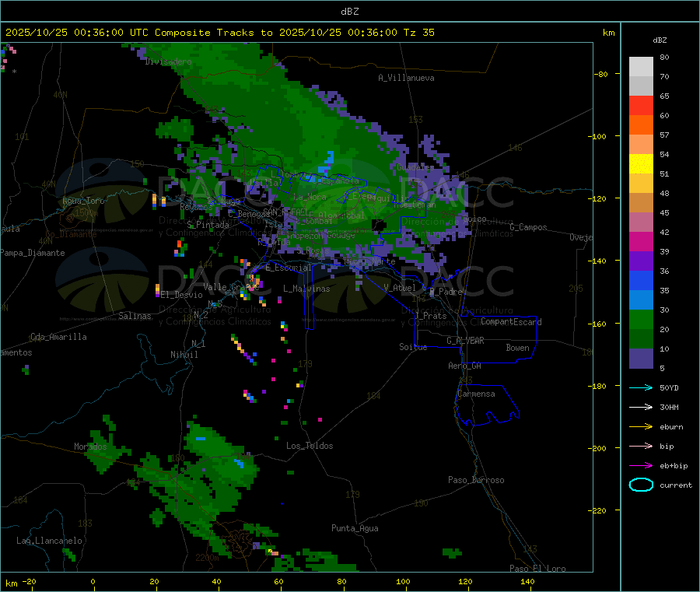The image size is (700, 592).
Task: Click the 'Cda_Amarilla' map label
Action: point(58,337)
